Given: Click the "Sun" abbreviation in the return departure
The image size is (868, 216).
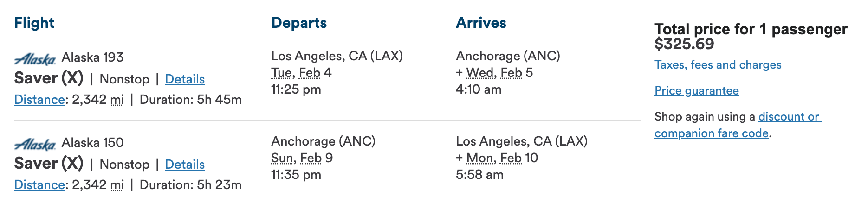Looking at the screenshot, I should [x=282, y=158].
